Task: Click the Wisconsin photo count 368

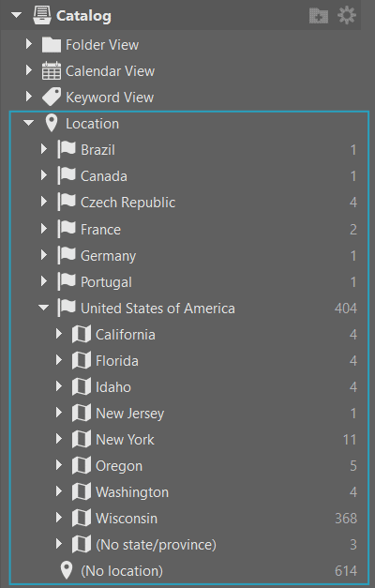Action: (x=346, y=519)
